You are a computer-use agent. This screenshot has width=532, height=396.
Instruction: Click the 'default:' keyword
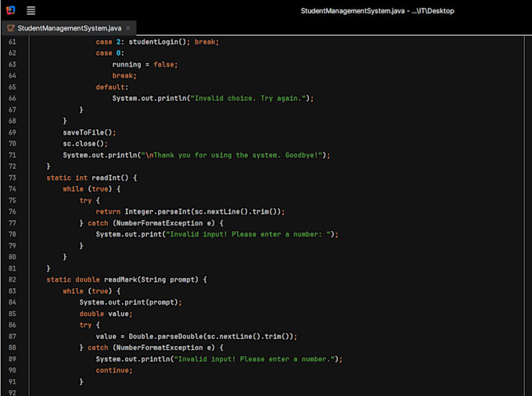point(112,87)
